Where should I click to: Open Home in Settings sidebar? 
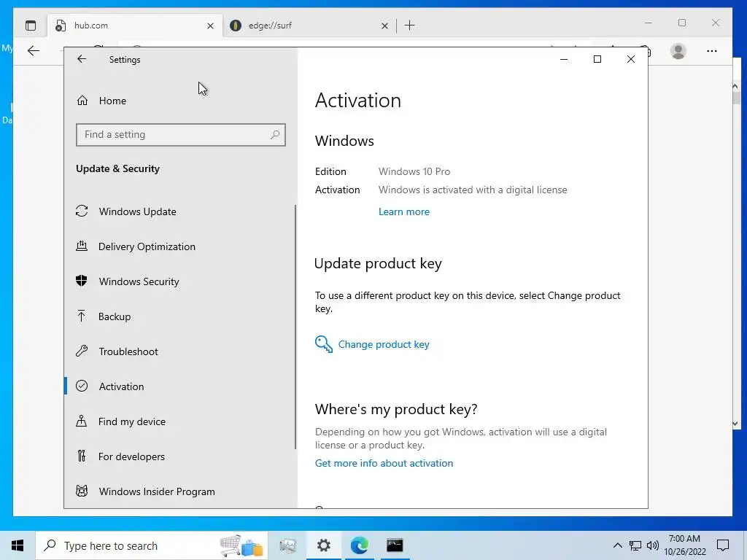pos(112,101)
